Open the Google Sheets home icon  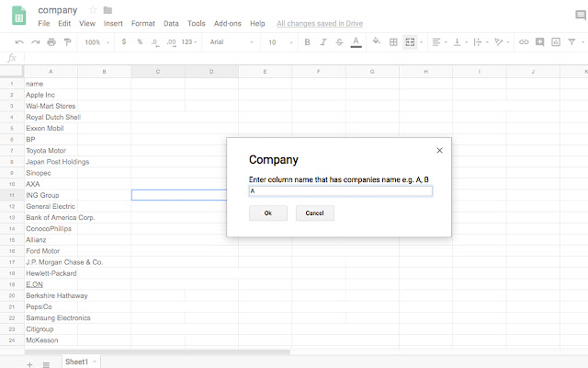18,16
